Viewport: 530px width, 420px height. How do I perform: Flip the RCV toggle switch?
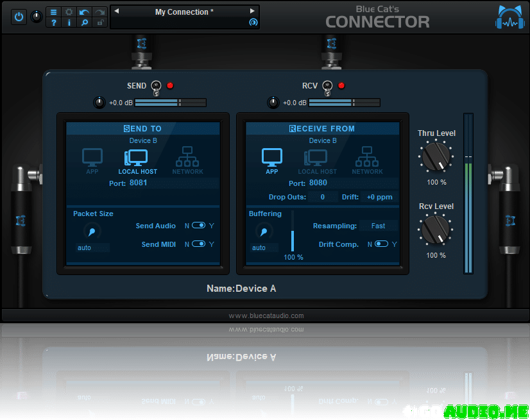pyautogui.click(x=327, y=88)
